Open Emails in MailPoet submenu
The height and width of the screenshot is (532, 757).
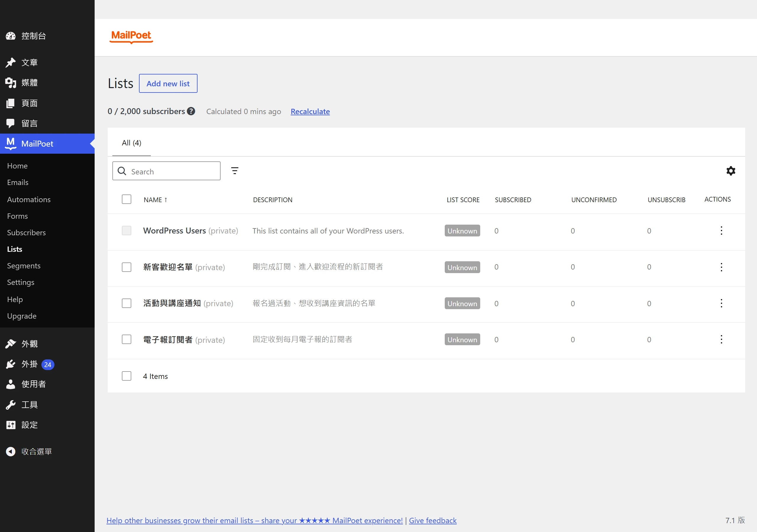[x=18, y=182]
